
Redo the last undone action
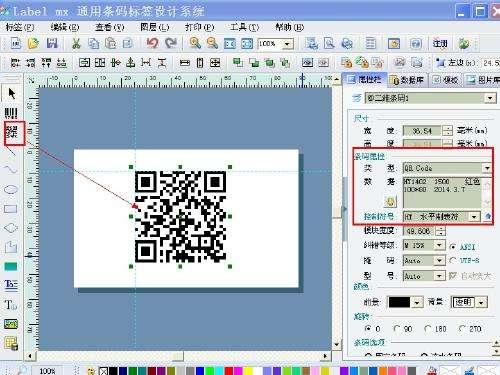[x=171, y=43]
